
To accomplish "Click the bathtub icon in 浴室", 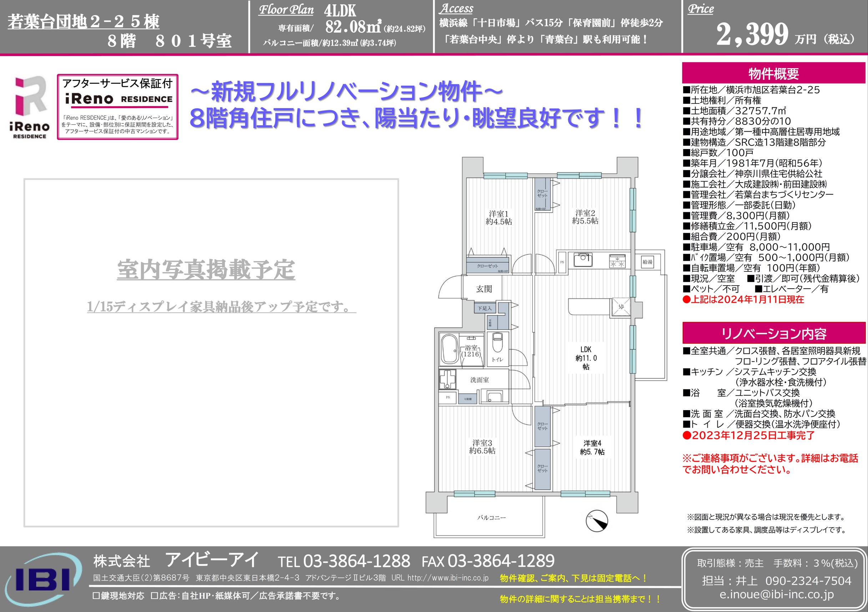I will [x=449, y=349].
